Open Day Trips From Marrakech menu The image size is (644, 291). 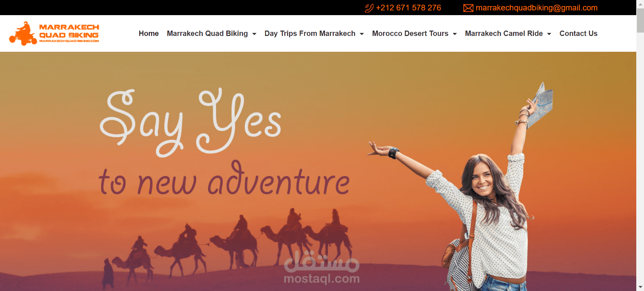coord(310,34)
